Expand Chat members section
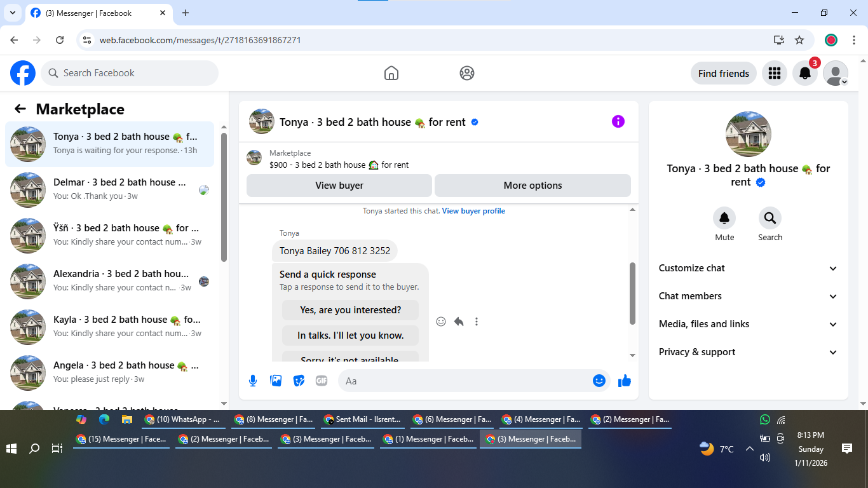The height and width of the screenshot is (488, 868). click(748, 296)
